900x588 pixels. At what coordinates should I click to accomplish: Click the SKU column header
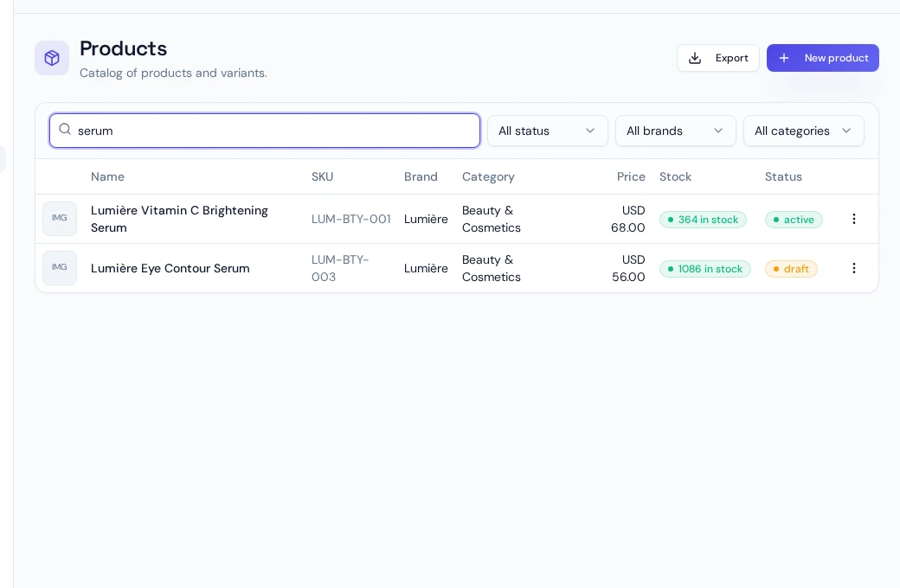coord(322,176)
